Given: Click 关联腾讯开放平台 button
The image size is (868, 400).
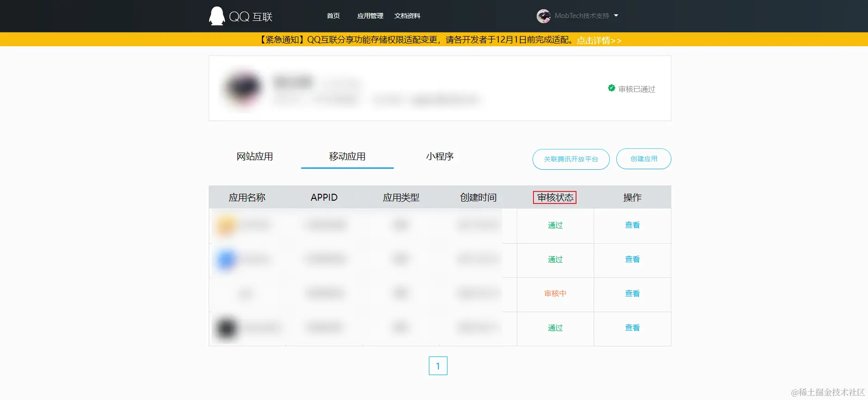Looking at the screenshot, I should [571, 159].
